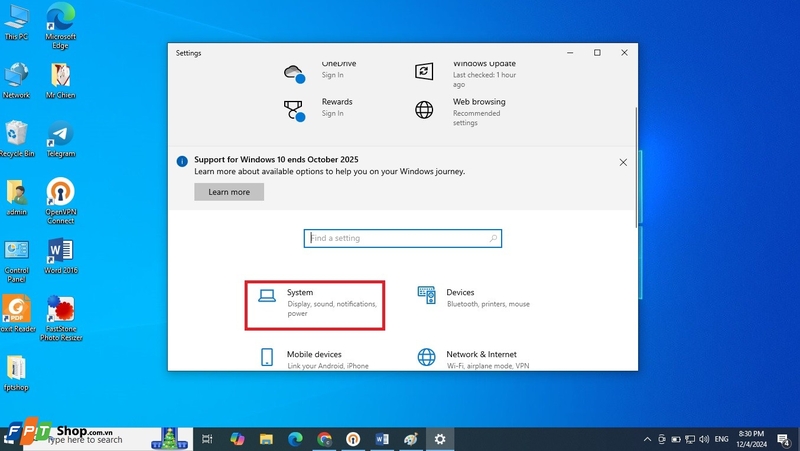This screenshot has height=451, width=800.
Task: Show hidden system tray icons
Action: coord(647,439)
